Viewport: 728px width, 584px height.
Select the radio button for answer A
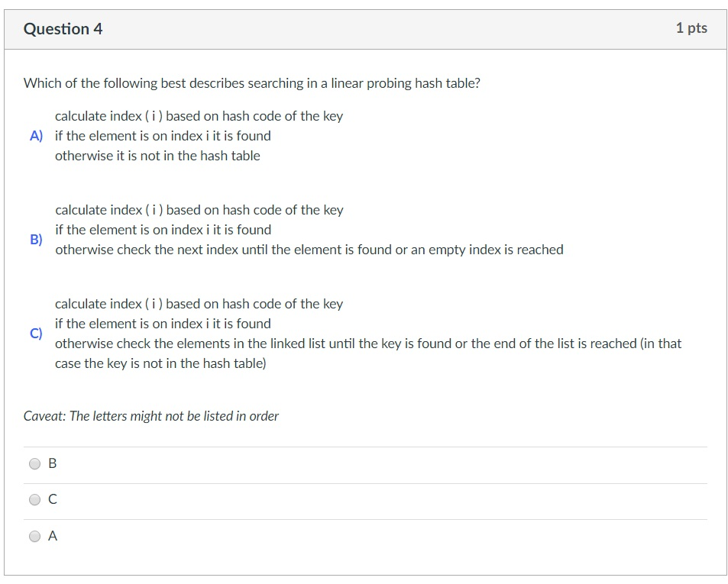pos(34,535)
